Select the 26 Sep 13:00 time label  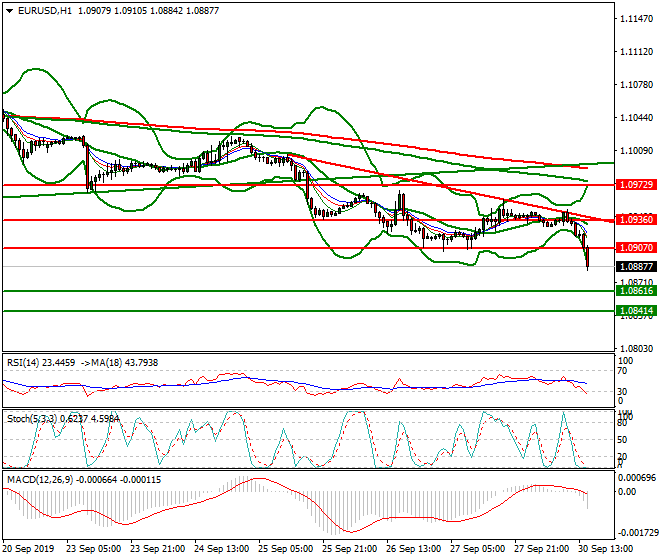[413, 549]
